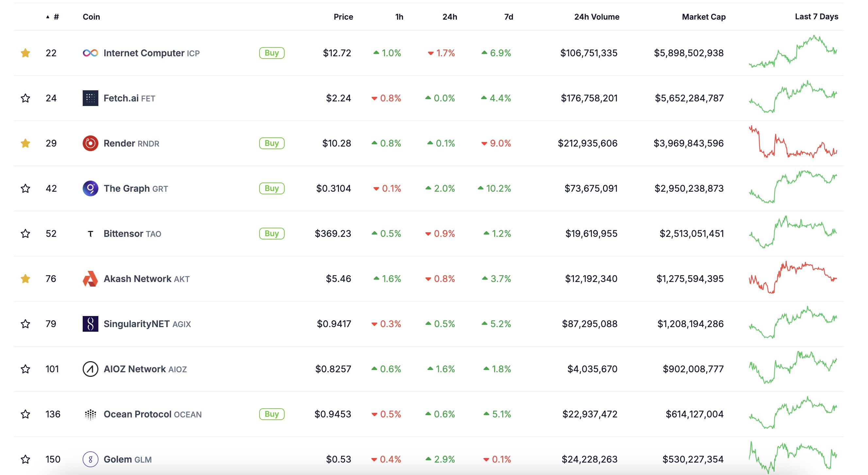The width and height of the screenshot is (868, 475).
Task: Click the Buy button for Render
Action: pyautogui.click(x=272, y=143)
